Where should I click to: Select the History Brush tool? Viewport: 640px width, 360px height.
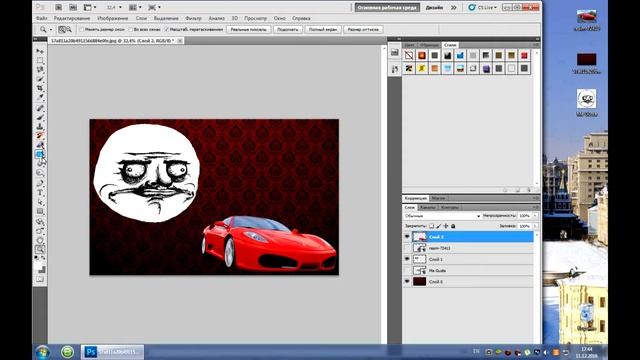point(40,136)
